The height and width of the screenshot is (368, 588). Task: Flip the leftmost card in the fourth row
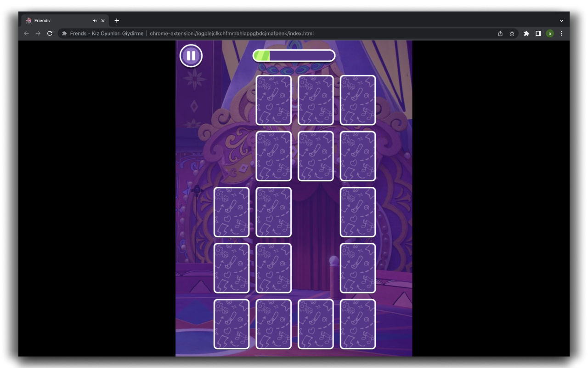pyautogui.click(x=232, y=268)
